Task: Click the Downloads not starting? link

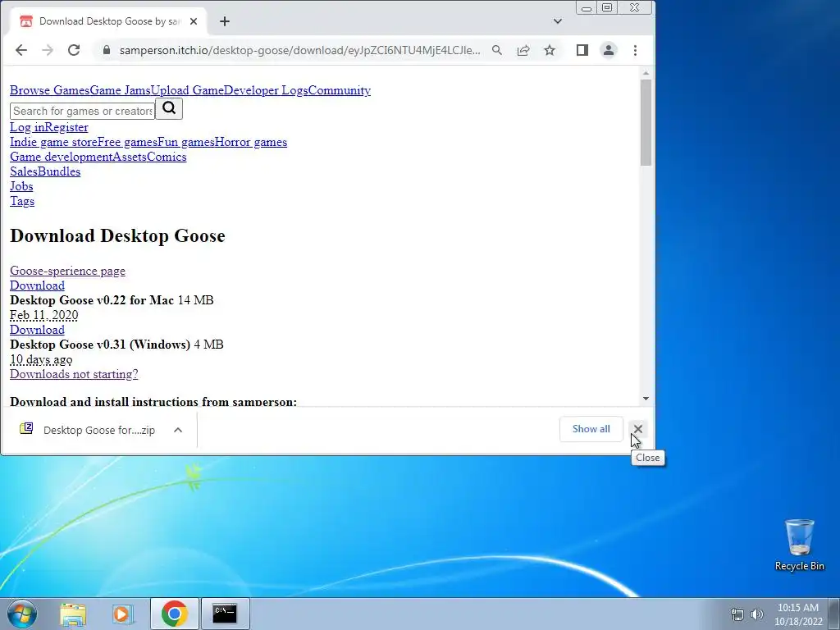Action: click(74, 374)
